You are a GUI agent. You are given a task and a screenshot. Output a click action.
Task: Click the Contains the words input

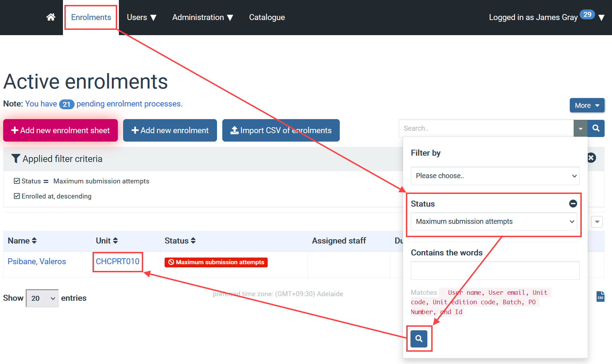(495, 270)
